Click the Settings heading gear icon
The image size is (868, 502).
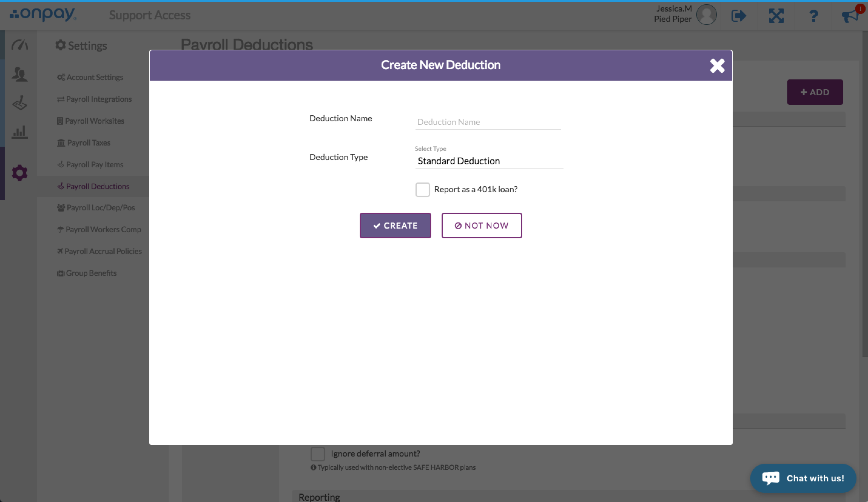click(61, 45)
